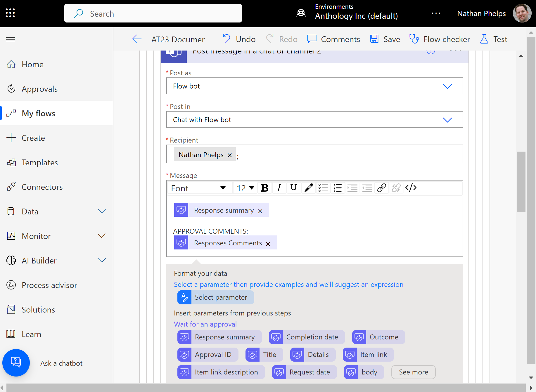
Task: Open the Comments pane
Action: (x=333, y=39)
